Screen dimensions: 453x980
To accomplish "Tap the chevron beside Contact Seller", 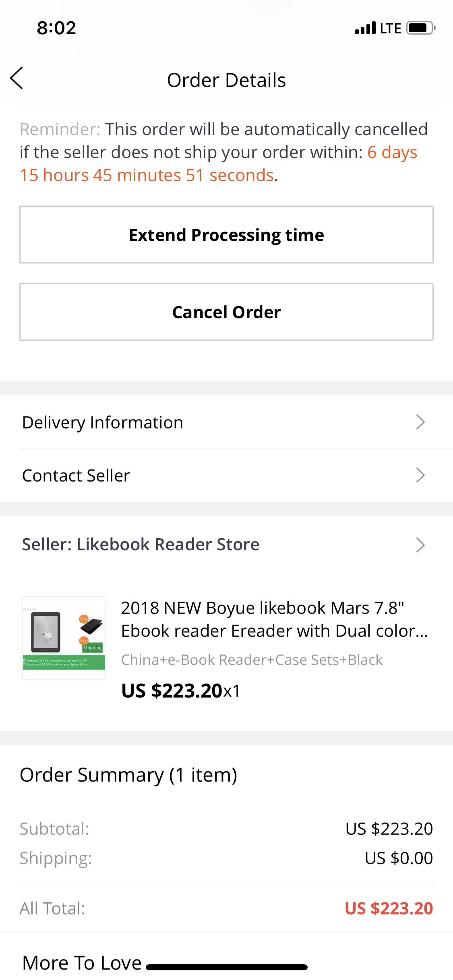I will pos(420,475).
